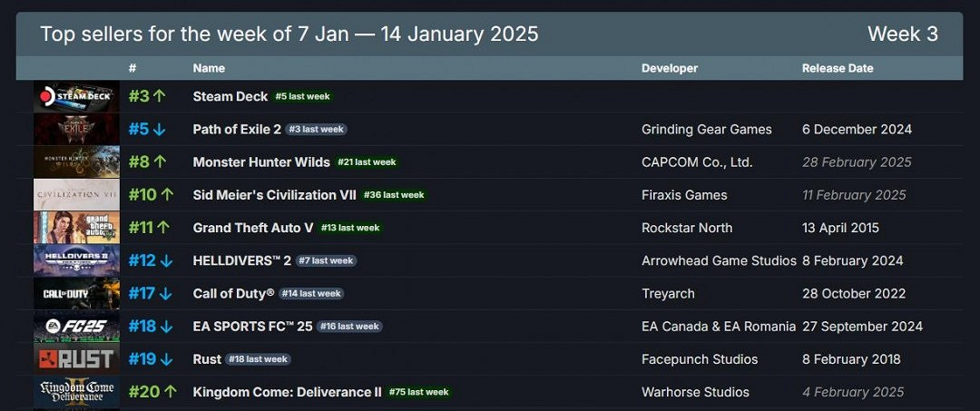The image size is (980, 411).
Task: Click release date 13 April 2015
Action: point(840,228)
